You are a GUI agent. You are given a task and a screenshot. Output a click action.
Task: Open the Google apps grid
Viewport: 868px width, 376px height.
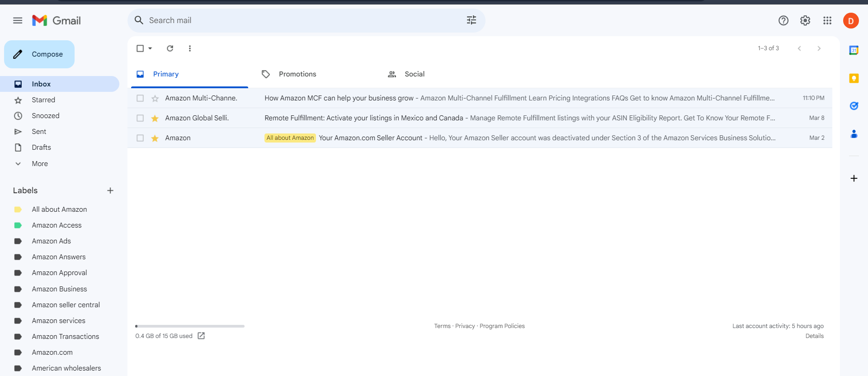[827, 20]
